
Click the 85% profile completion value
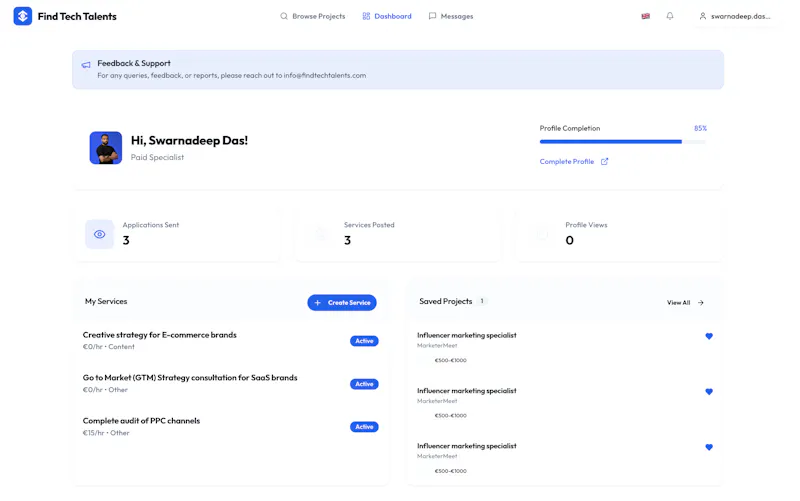[700, 128]
